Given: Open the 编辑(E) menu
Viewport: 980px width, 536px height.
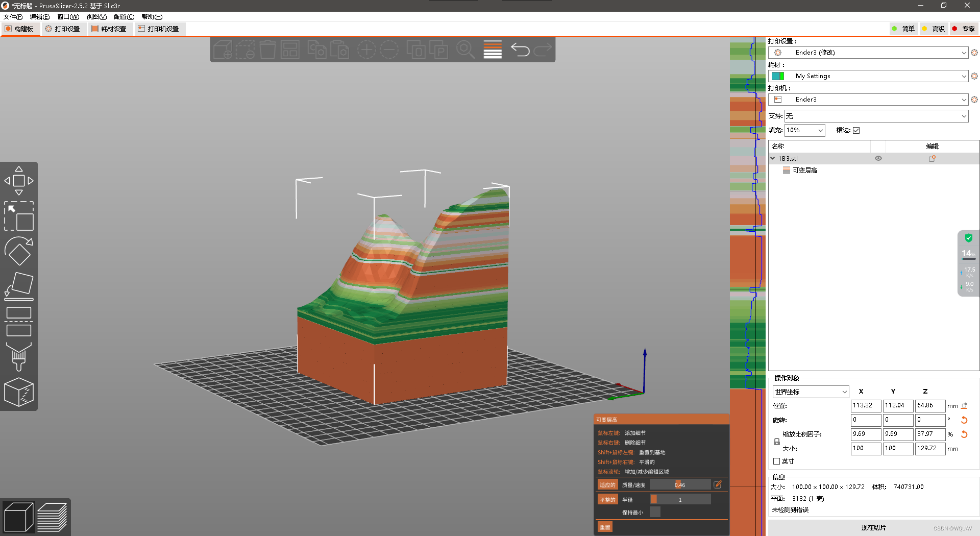Looking at the screenshot, I should point(40,17).
